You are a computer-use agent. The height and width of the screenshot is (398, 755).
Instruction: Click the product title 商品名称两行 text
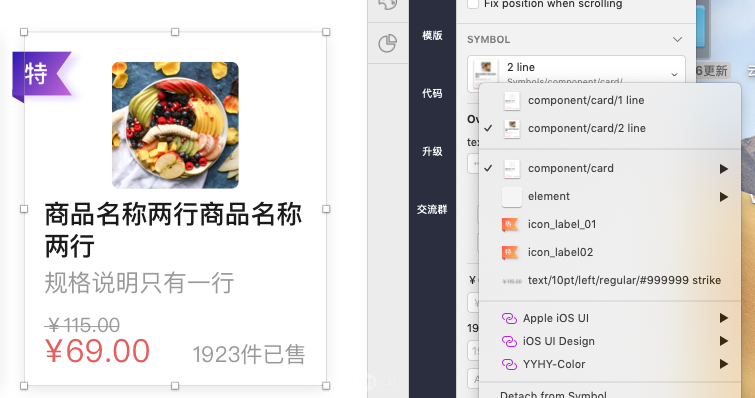point(173,230)
